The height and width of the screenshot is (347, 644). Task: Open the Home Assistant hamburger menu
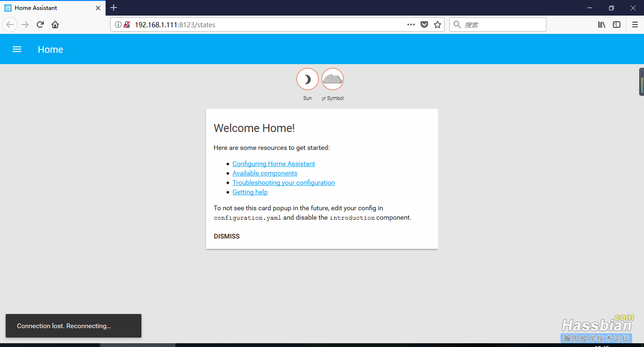17,50
